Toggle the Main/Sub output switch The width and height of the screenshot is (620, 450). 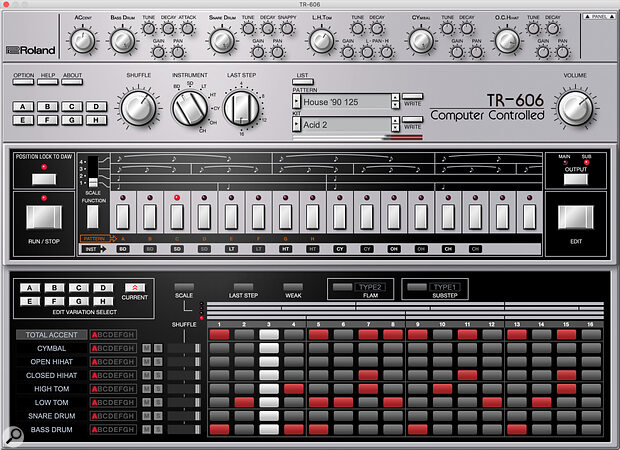coord(575,180)
